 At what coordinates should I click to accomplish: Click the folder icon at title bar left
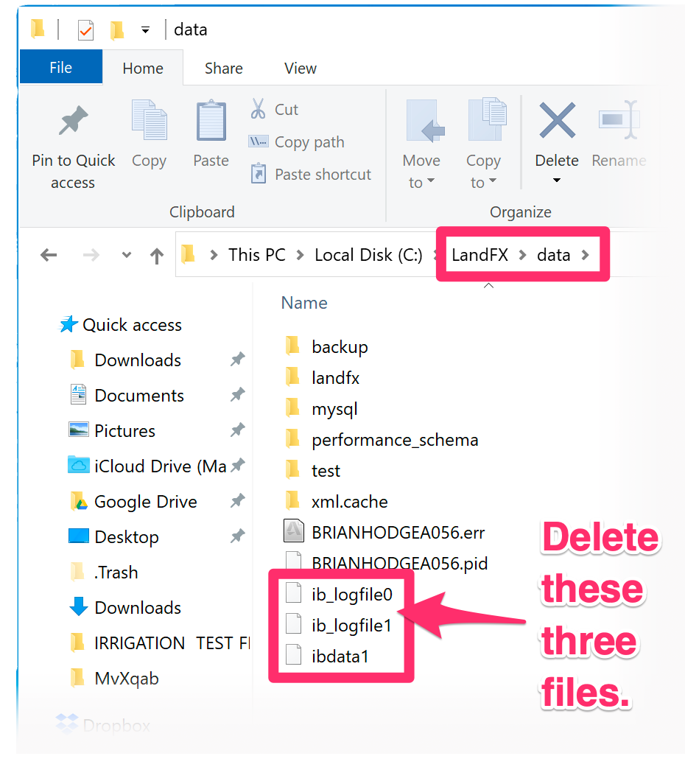38,29
